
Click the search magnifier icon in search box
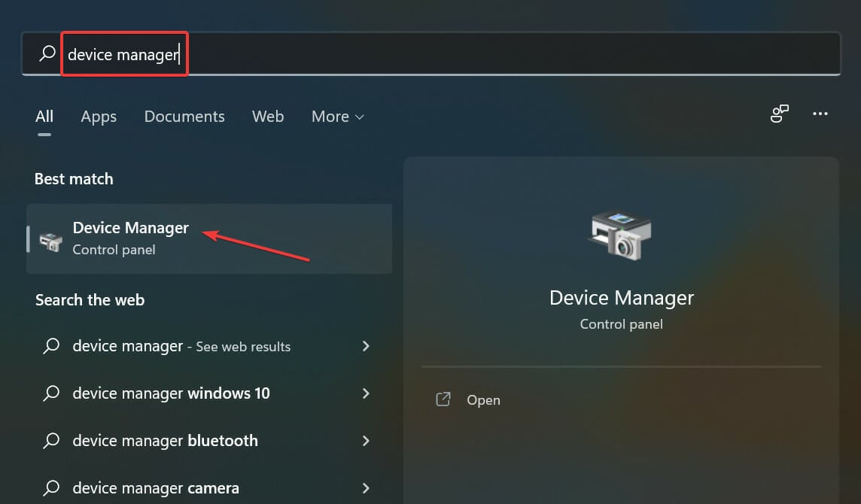tap(47, 54)
